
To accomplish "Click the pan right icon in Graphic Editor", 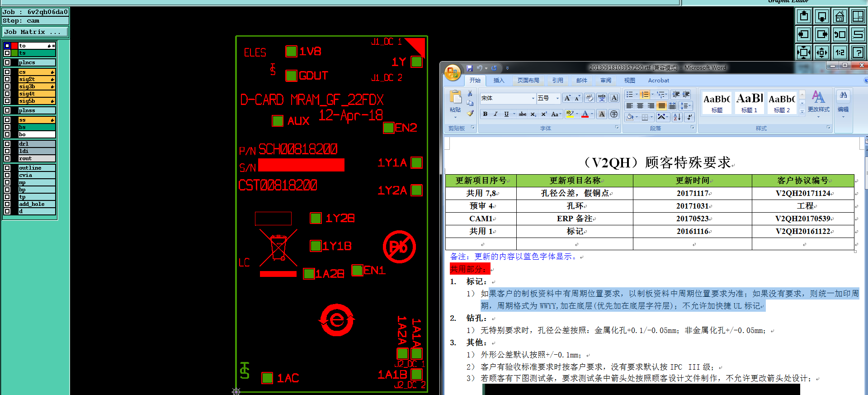I will [x=822, y=34].
